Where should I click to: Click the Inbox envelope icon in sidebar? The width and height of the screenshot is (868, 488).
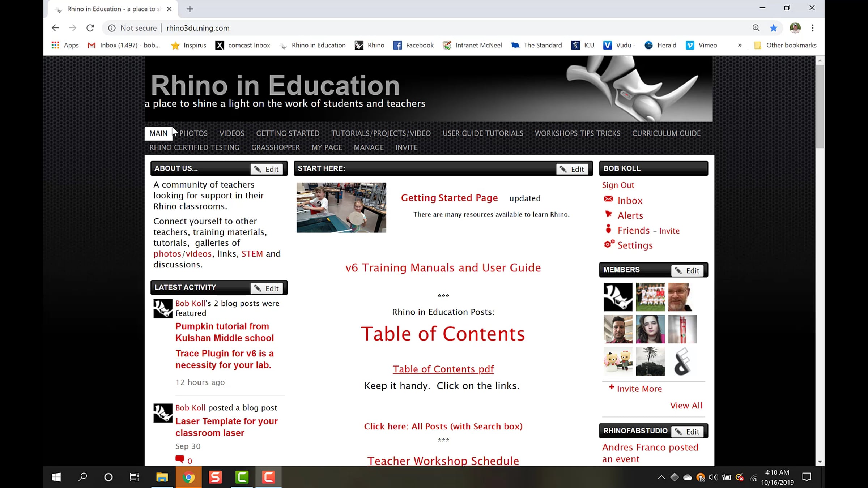pyautogui.click(x=608, y=199)
